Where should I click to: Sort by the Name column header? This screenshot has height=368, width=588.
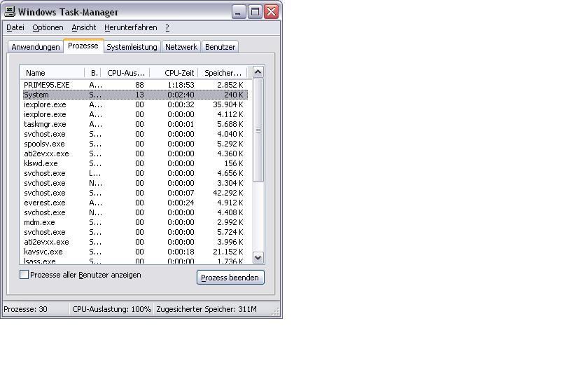pyautogui.click(x=52, y=73)
